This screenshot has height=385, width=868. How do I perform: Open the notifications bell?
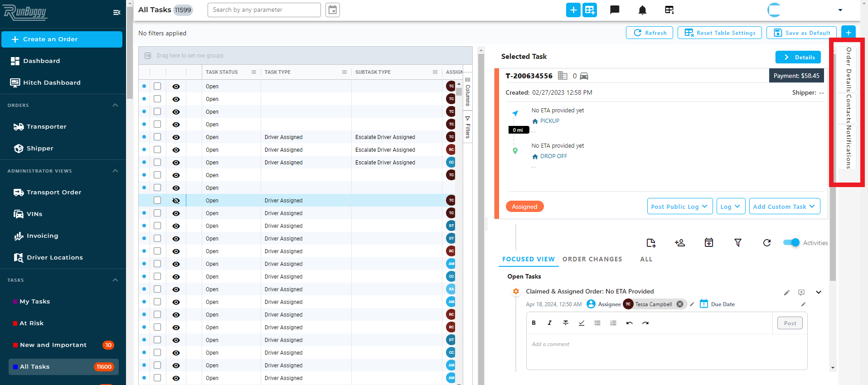pyautogui.click(x=642, y=10)
